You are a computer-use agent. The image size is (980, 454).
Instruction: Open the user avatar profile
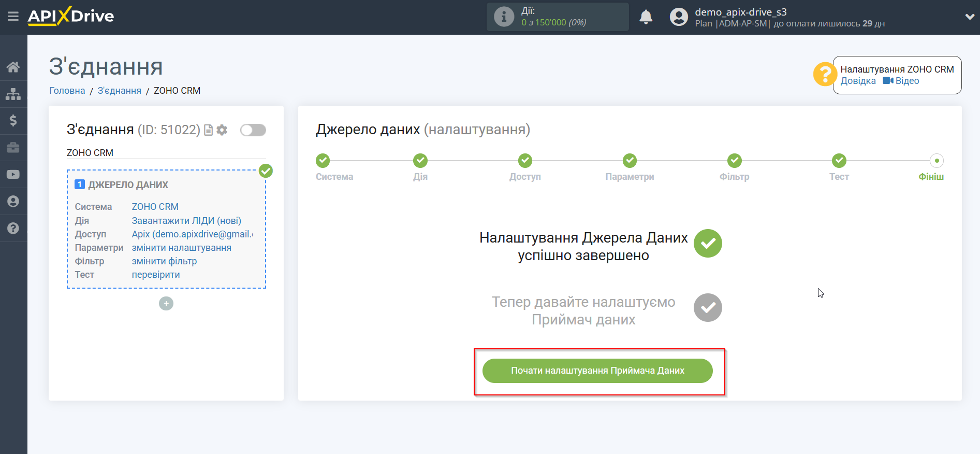(x=679, y=17)
